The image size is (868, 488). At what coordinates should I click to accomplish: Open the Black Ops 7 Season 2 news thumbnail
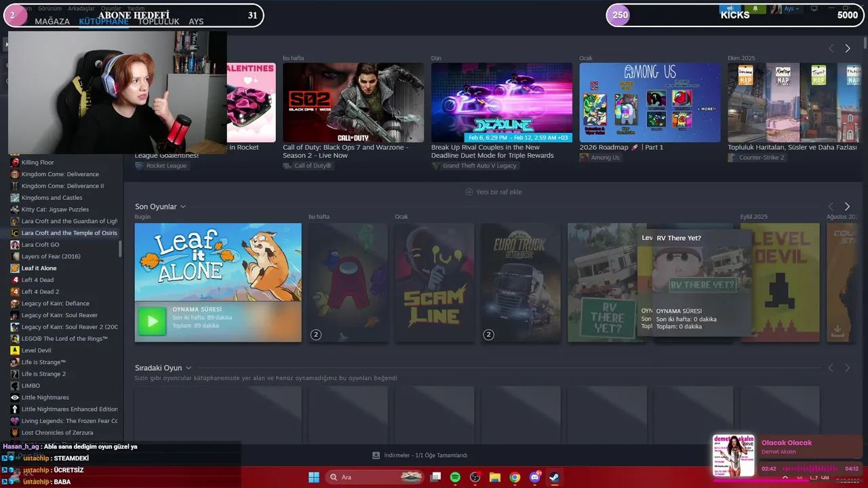coord(353,102)
